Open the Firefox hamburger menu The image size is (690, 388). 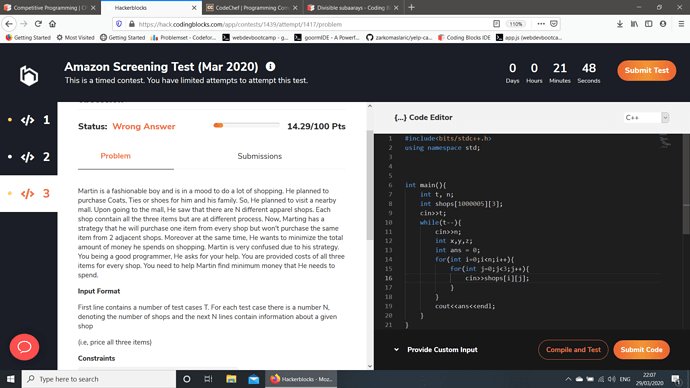681,24
